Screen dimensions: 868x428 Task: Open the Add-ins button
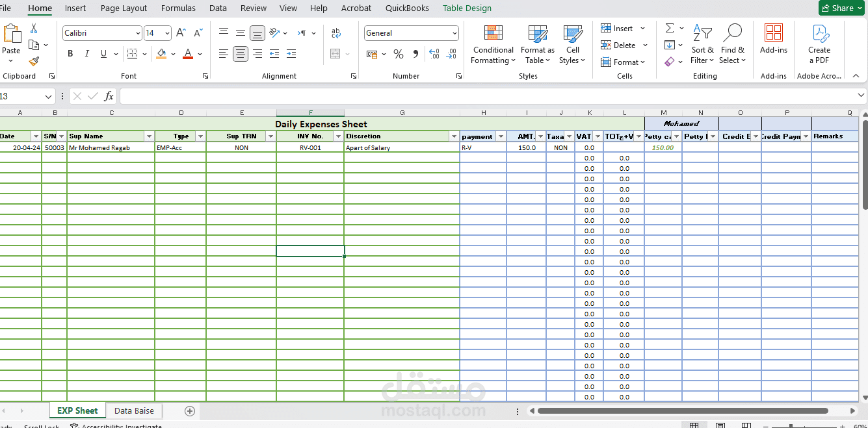click(774, 39)
